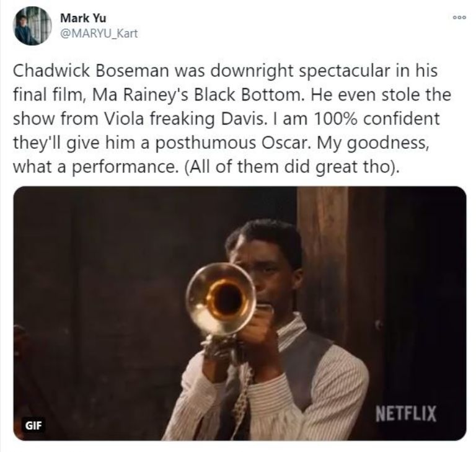Screen dimensions: 476x452
Task: Click "(All of them did great tho)" text
Action: [x=291, y=167]
